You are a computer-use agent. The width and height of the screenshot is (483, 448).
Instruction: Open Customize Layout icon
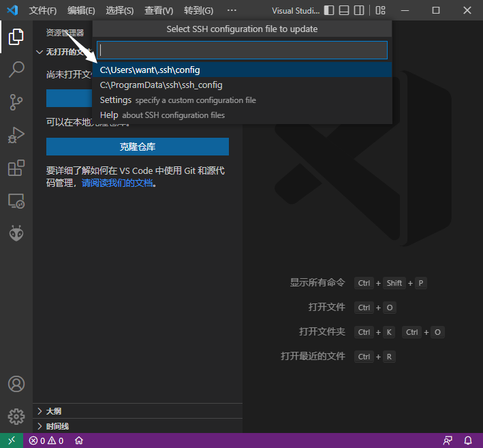pyautogui.click(x=380, y=10)
